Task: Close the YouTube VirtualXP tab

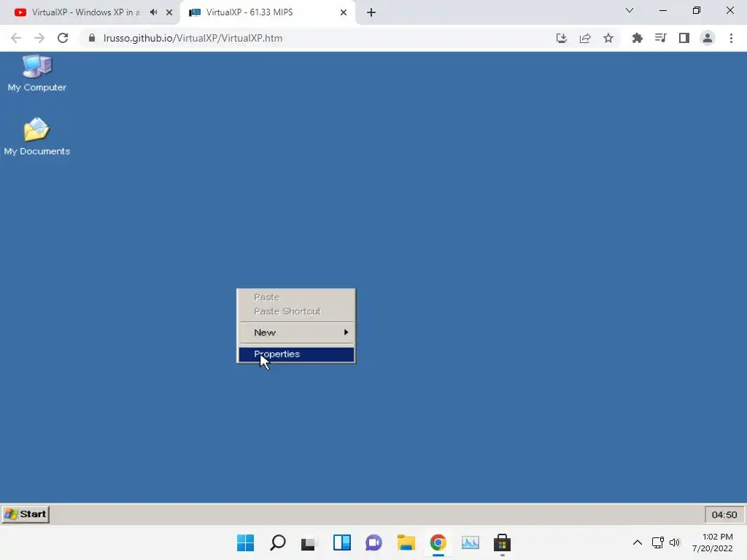Action: pyautogui.click(x=169, y=12)
